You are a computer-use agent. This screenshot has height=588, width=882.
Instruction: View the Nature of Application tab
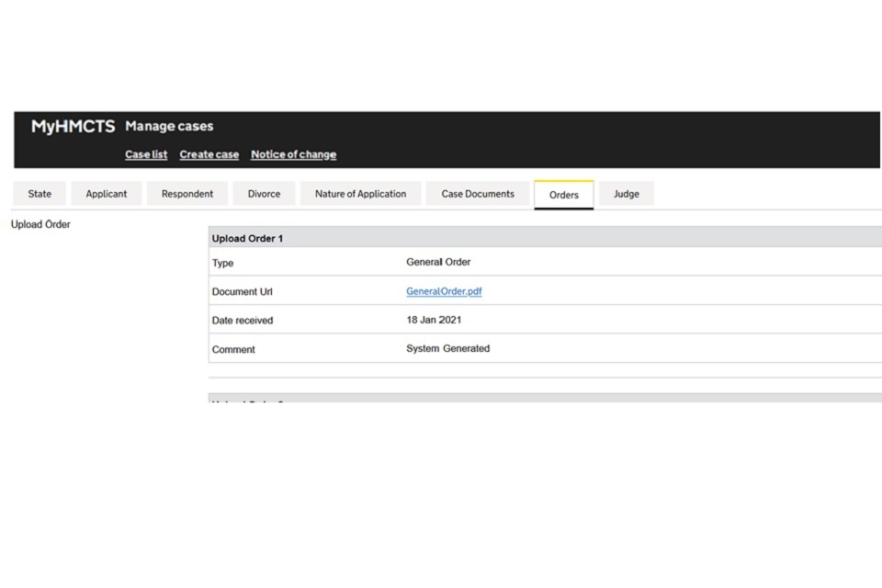click(x=360, y=194)
